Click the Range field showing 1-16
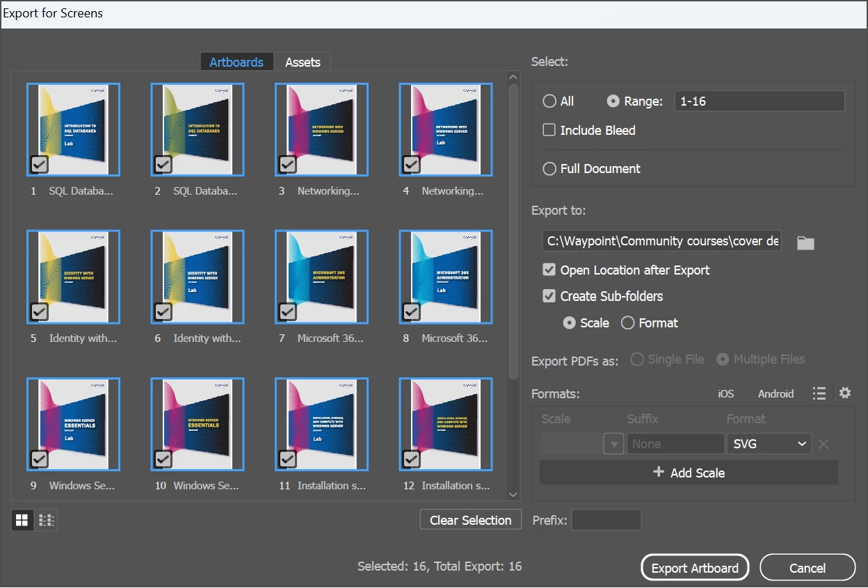The height and width of the screenshot is (588, 868). (x=759, y=101)
